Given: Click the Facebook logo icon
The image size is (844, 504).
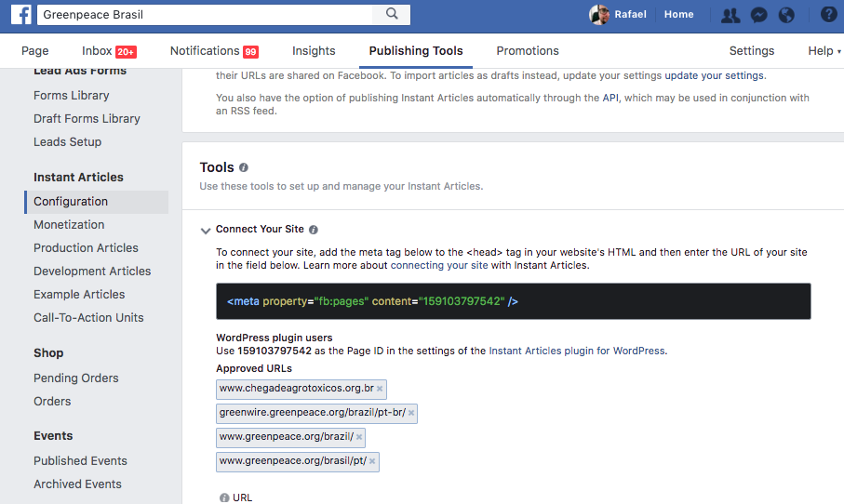Looking at the screenshot, I should tap(21, 15).
